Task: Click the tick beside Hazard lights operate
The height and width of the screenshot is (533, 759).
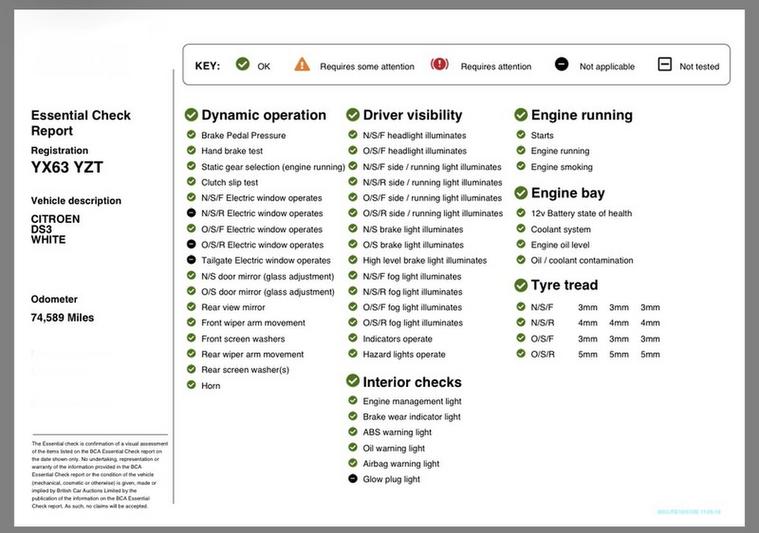Action: (353, 354)
